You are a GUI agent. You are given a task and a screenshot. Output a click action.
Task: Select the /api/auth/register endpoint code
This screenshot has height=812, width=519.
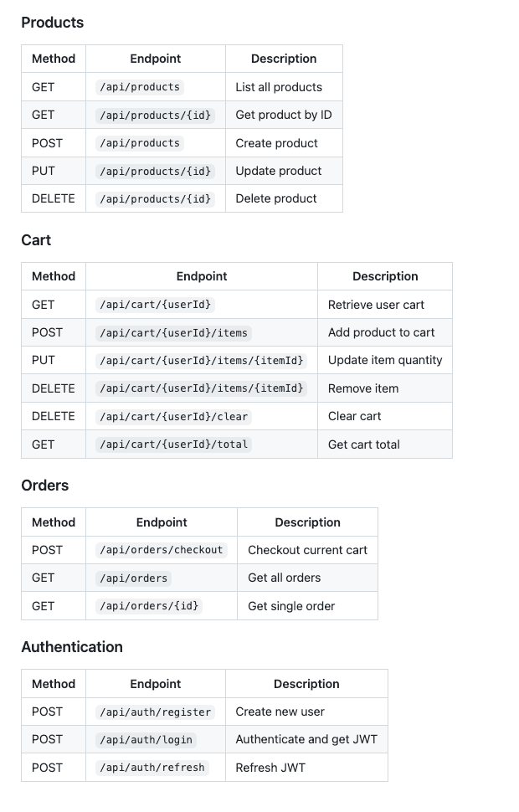point(155,712)
